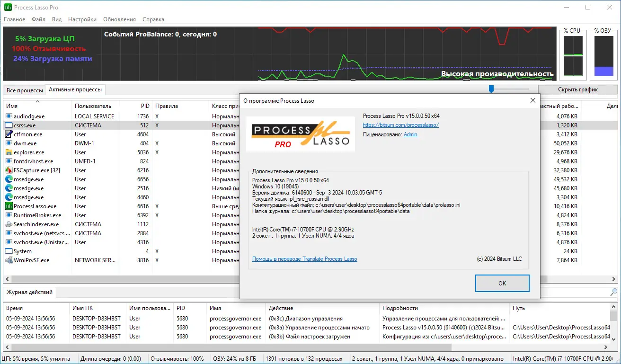The height and width of the screenshot is (364, 621).
Task: Click status bar "Длина очереди: 0 (0.00)"
Action: [110, 359]
